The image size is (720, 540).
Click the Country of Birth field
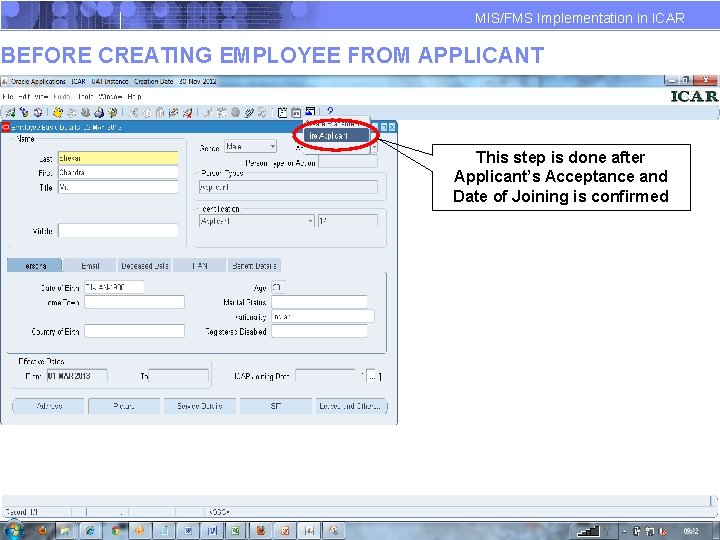135,331
